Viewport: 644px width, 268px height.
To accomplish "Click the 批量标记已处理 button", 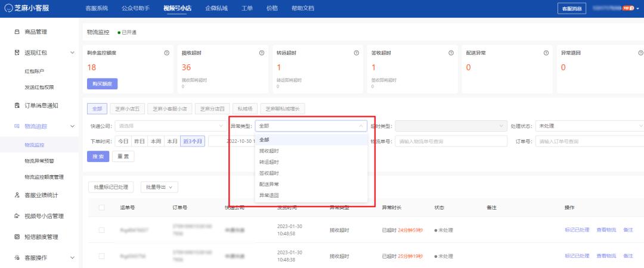I will pyautogui.click(x=111, y=187).
